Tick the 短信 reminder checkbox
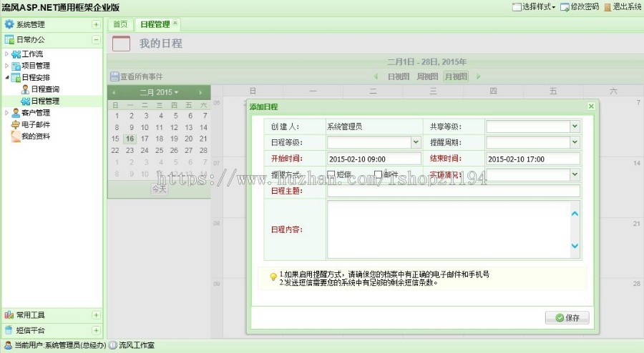The height and width of the screenshot is (353, 644). pos(331,174)
